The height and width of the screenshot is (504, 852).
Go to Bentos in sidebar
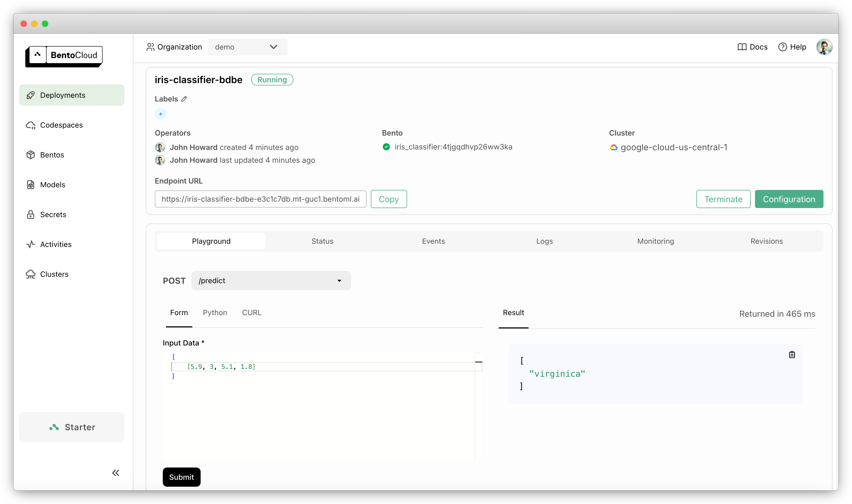72,155
